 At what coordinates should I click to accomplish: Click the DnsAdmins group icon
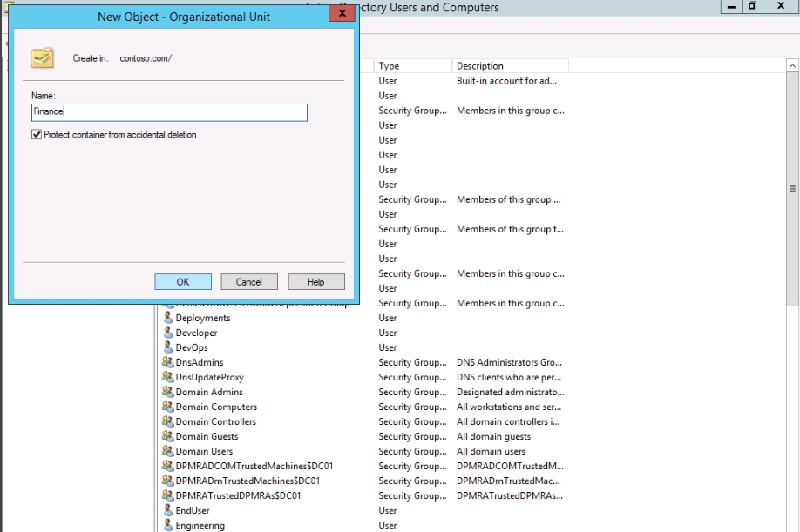tap(168, 362)
